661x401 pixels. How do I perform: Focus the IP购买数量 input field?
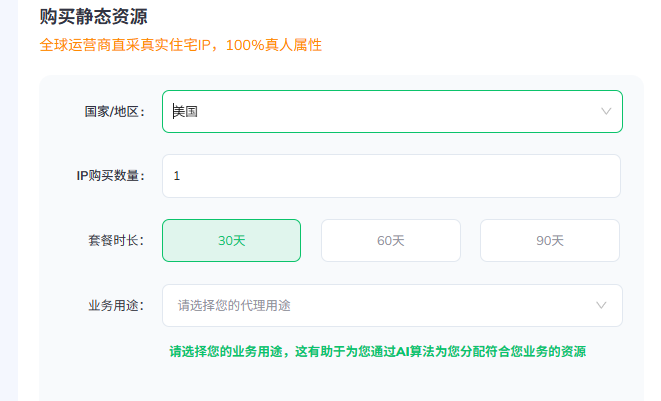pos(391,176)
